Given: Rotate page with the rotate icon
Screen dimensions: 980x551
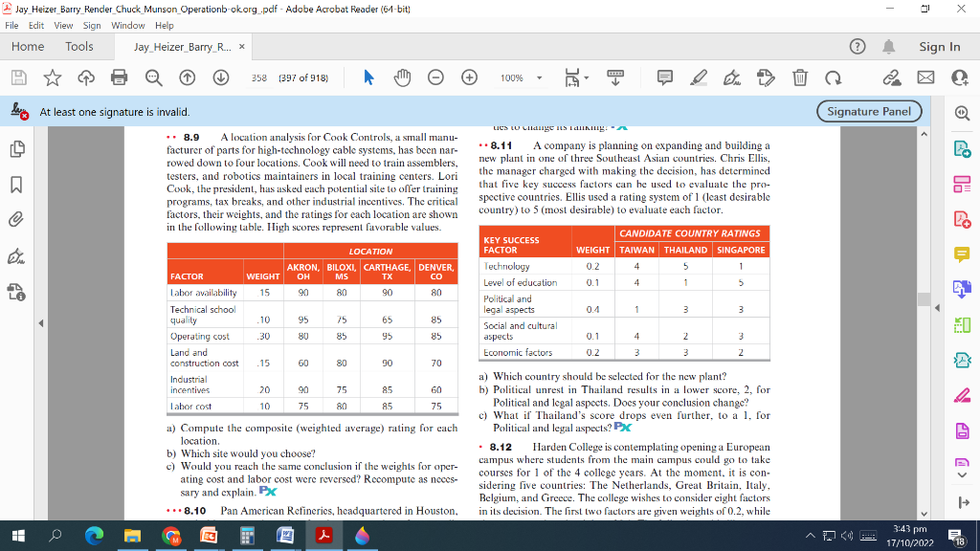Looking at the screenshot, I should [834, 77].
